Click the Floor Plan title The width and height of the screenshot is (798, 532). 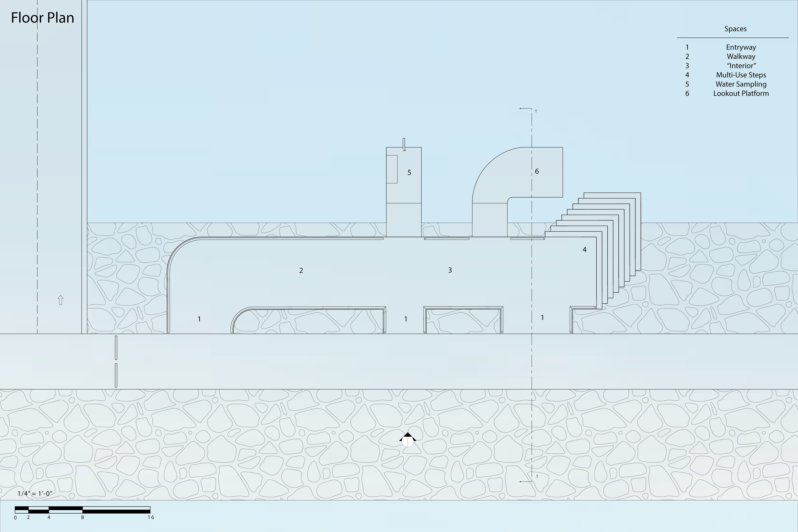coord(42,18)
